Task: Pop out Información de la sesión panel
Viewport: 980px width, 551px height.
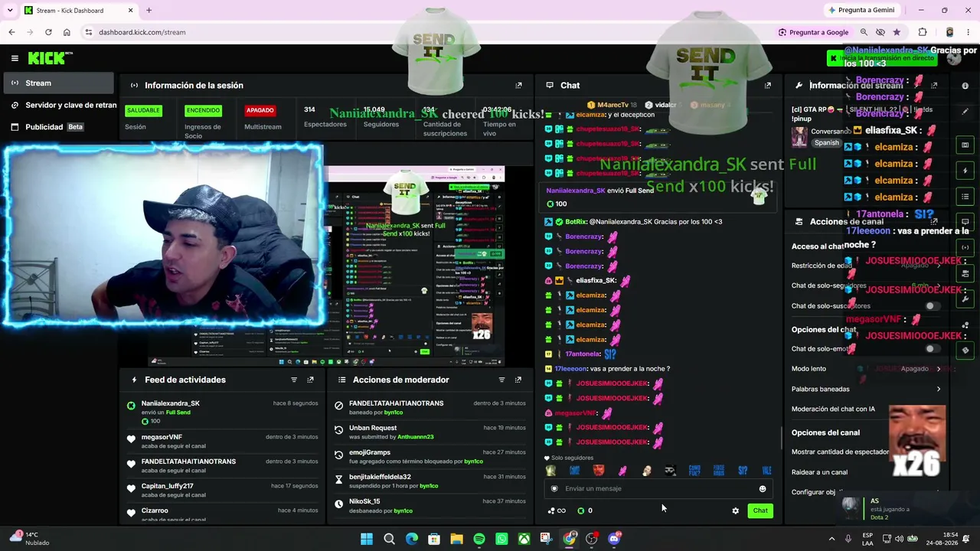Action: point(518,85)
